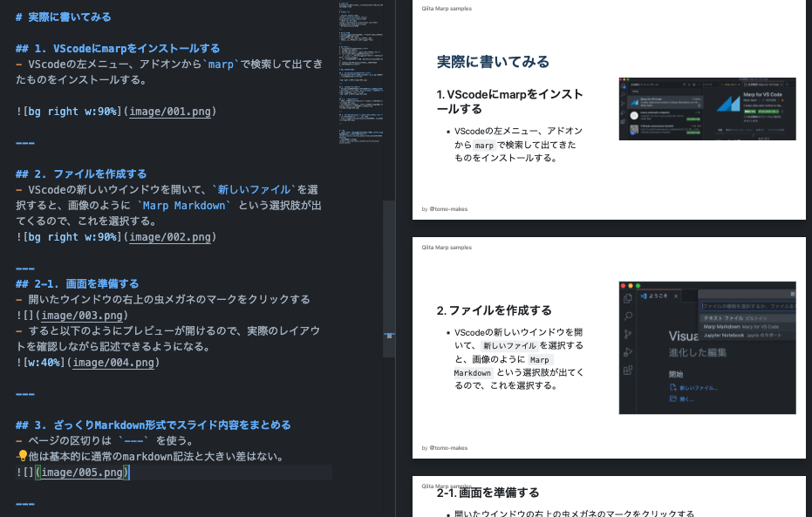Click Search magnifier icon in slide 2 screenshot
The width and height of the screenshot is (812, 517).
point(628,316)
